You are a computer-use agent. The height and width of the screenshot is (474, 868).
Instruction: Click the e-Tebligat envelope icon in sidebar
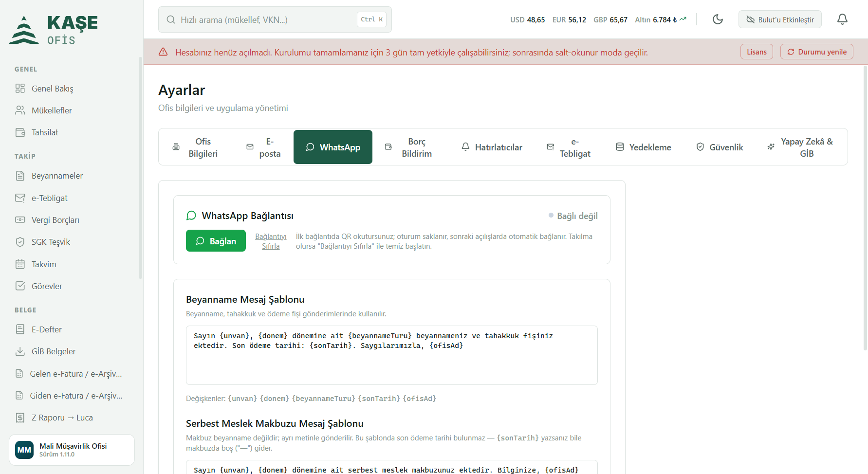(x=20, y=198)
